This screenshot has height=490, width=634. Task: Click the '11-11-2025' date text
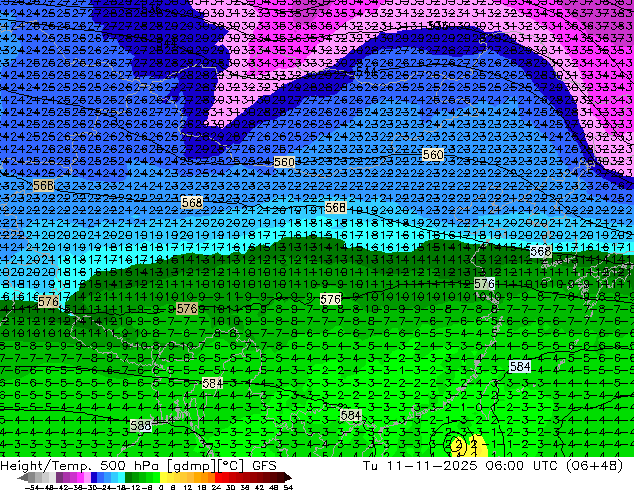click(x=431, y=466)
